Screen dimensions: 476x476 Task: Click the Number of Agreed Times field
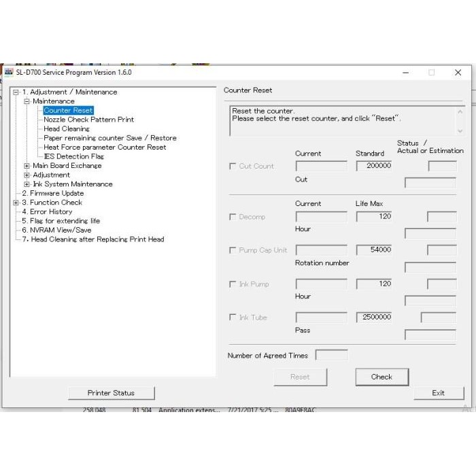pos(332,355)
